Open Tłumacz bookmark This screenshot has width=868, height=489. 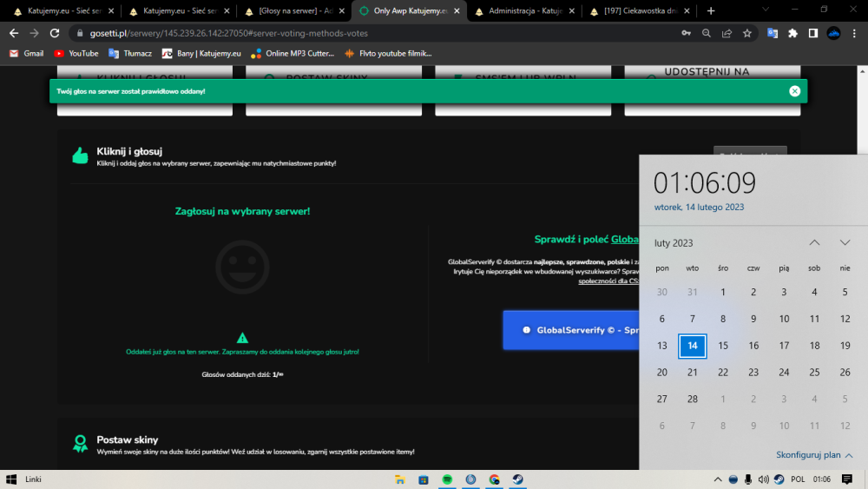click(130, 53)
